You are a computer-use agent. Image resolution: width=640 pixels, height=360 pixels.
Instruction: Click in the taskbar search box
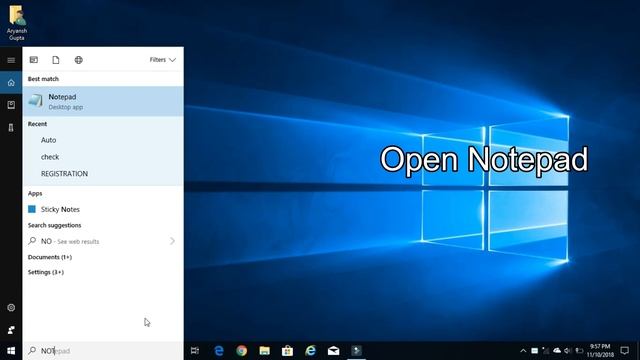(x=103, y=351)
